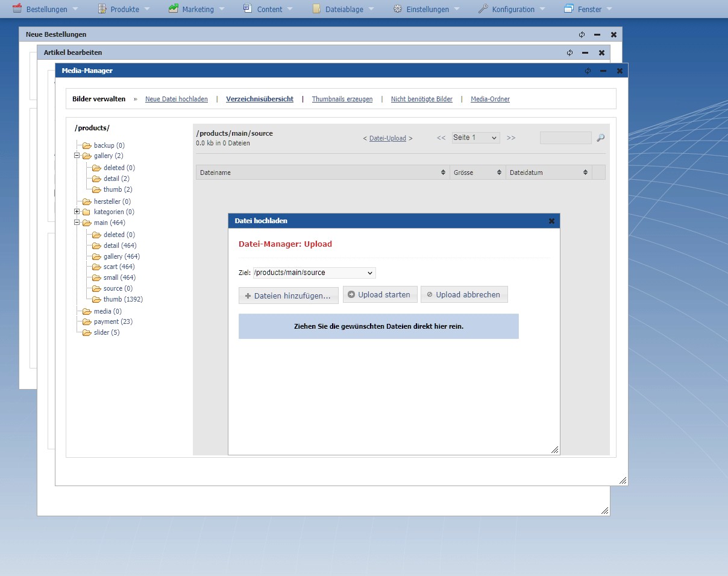
Task: Click the search input field in Media-Manager
Action: [565, 138]
